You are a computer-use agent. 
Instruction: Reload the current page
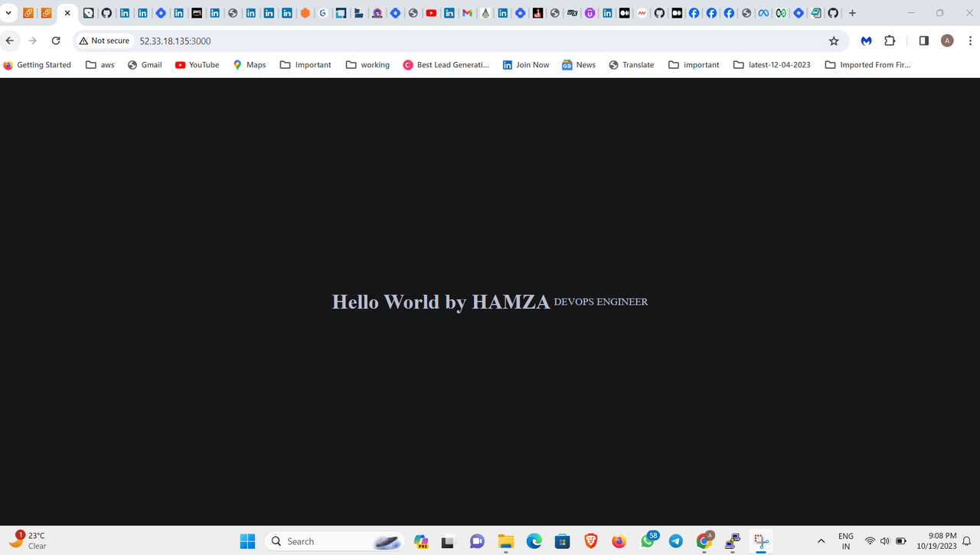pos(55,41)
